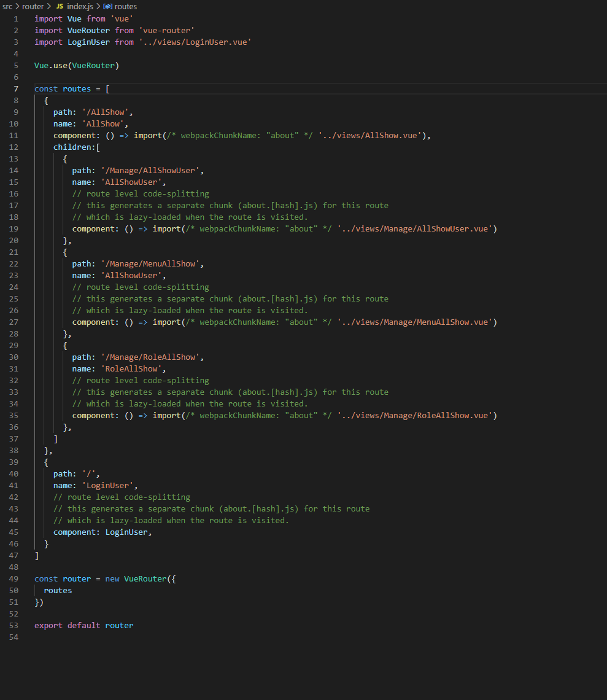
Task: Click the name: 'RoleAllShow' line
Action: [x=118, y=369]
